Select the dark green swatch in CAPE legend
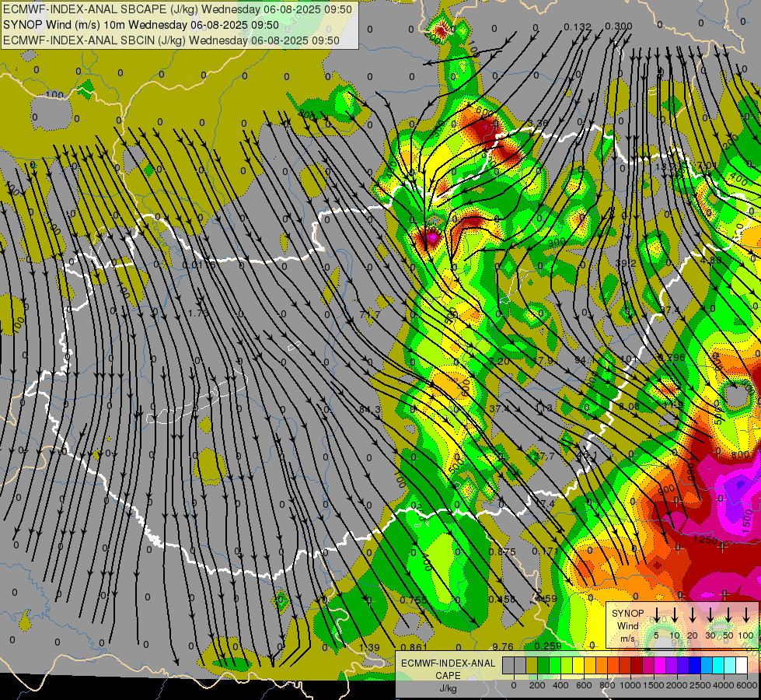This screenshot has height=700, width=761. [x=543, y=665]
